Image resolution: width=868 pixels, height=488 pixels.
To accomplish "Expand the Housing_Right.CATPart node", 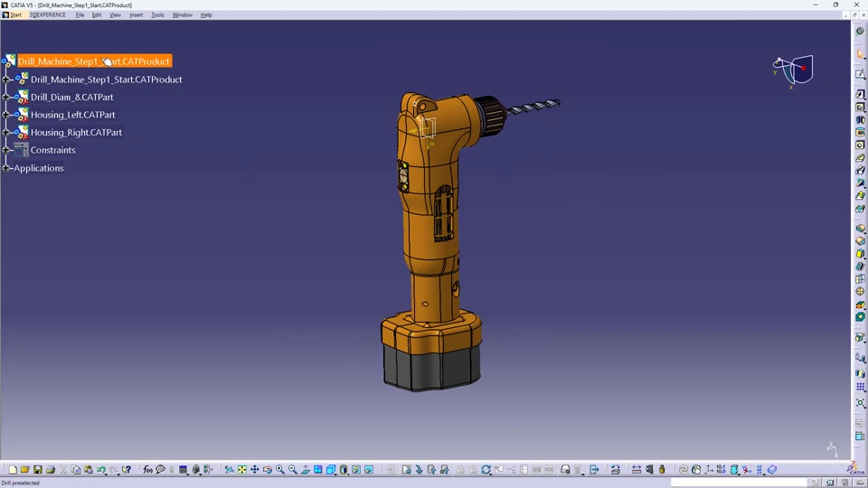I will (x=6, y=132).
